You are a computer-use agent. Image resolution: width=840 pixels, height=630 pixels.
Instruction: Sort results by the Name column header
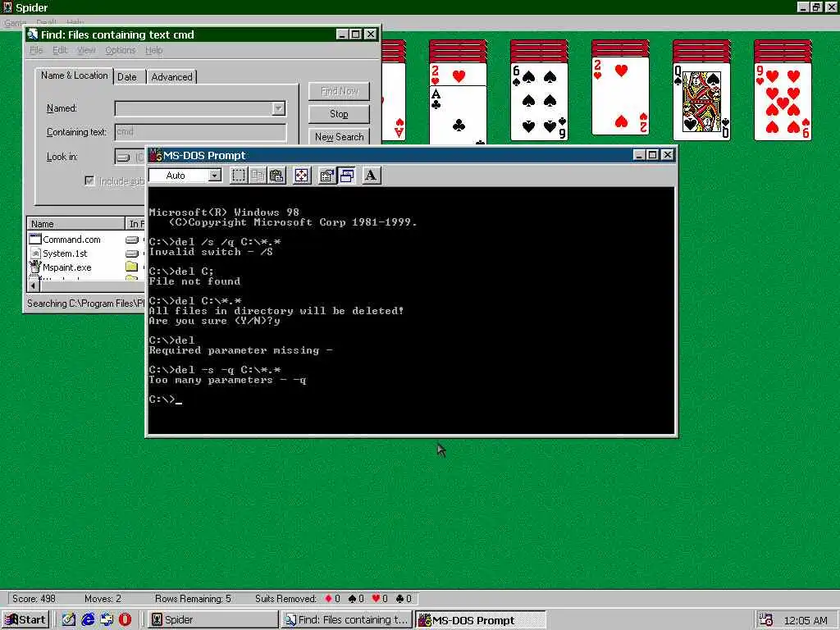(75, 223)
